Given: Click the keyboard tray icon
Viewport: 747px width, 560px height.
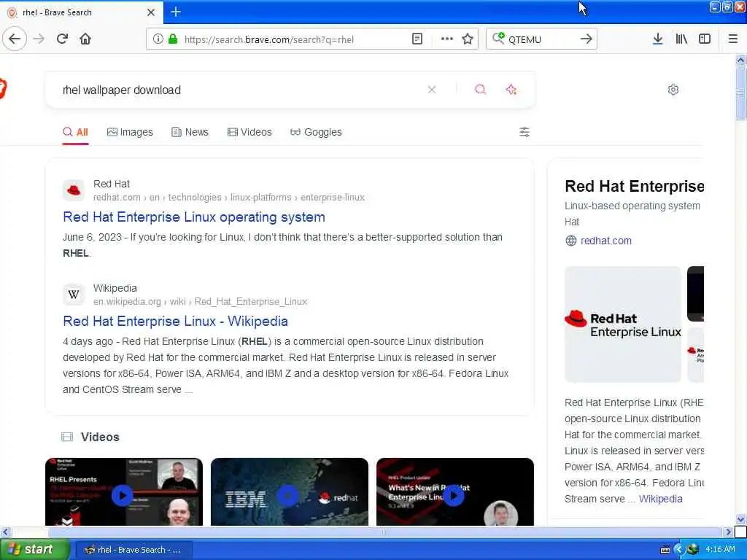Looking at the screenshot, I should (x=665, y=550).
